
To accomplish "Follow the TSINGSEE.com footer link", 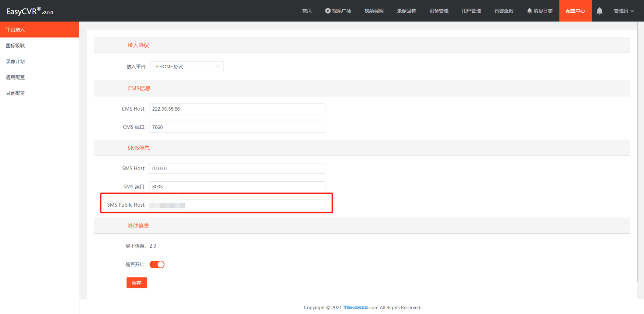I will (361, 308).
